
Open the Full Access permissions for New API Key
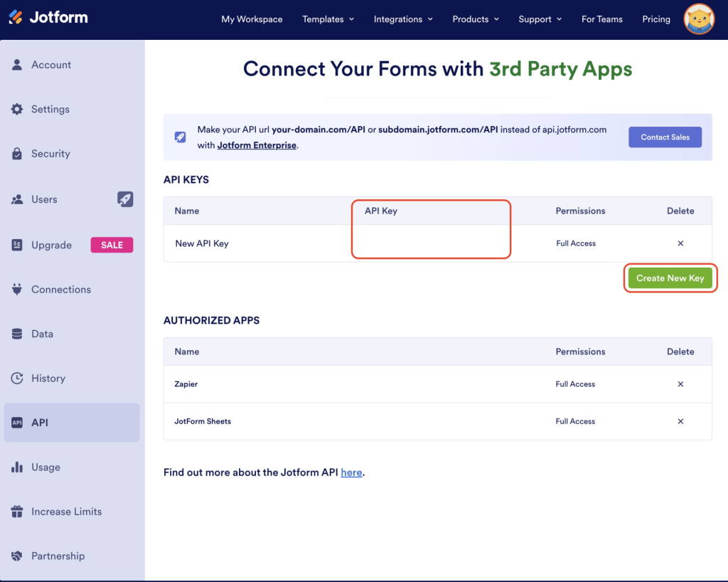[576, 243]
